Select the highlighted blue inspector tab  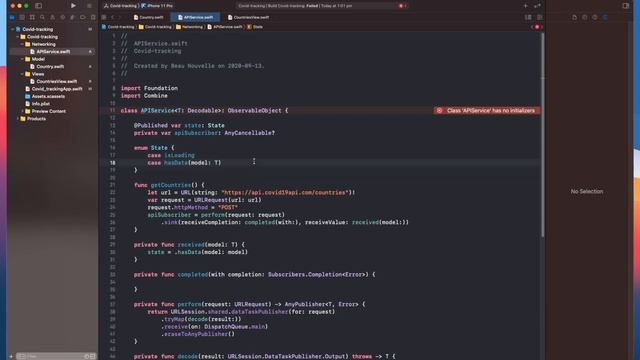(x=605, y=17)
